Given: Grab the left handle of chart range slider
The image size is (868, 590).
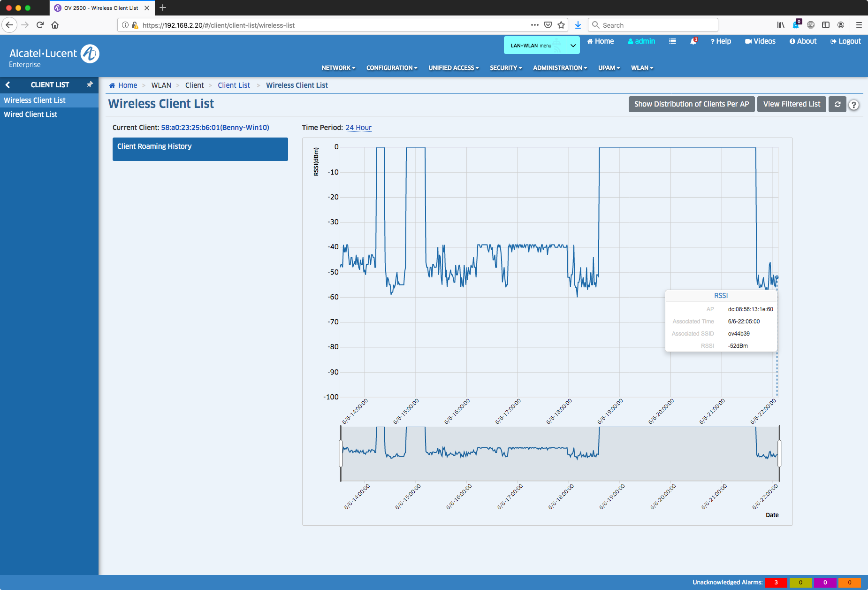Looking at the screenshot, I should point(341,453).
